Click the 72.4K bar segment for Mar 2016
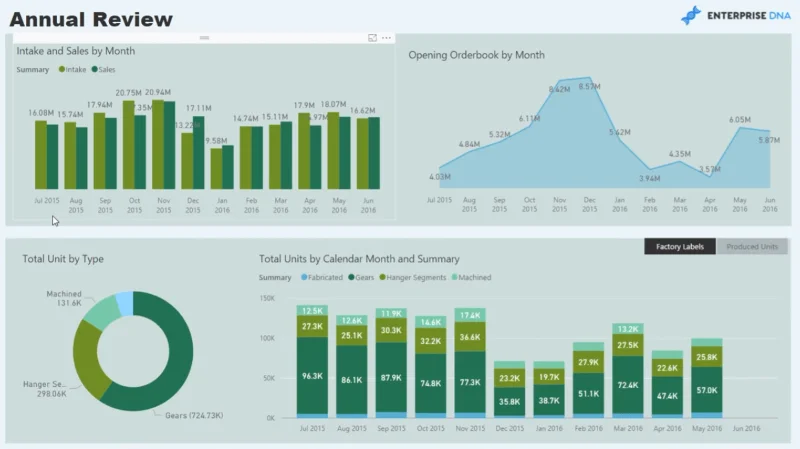 [628, 385]
